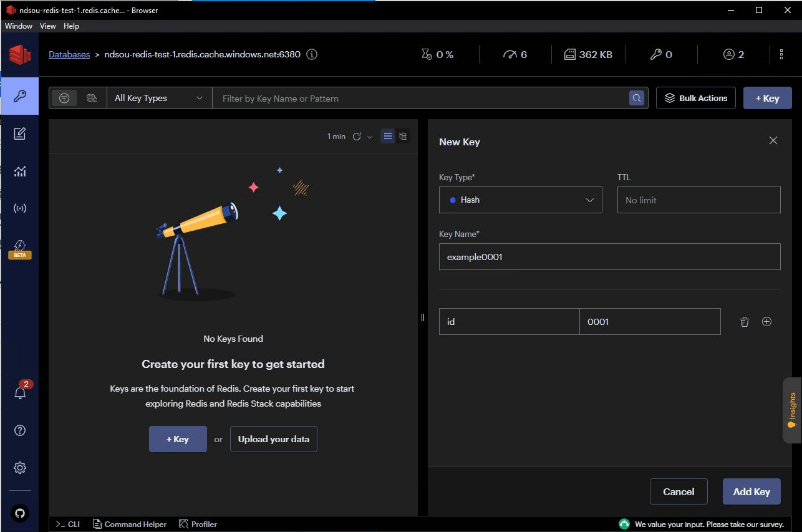Click the total keys 0 indicator

click(661, 54)
